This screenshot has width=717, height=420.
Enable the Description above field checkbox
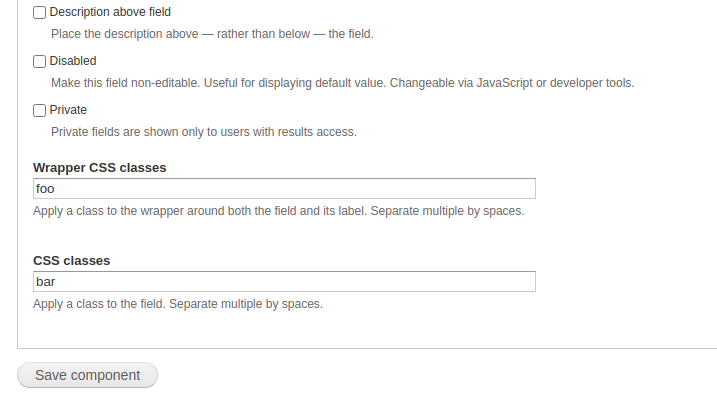coord(40,13)
